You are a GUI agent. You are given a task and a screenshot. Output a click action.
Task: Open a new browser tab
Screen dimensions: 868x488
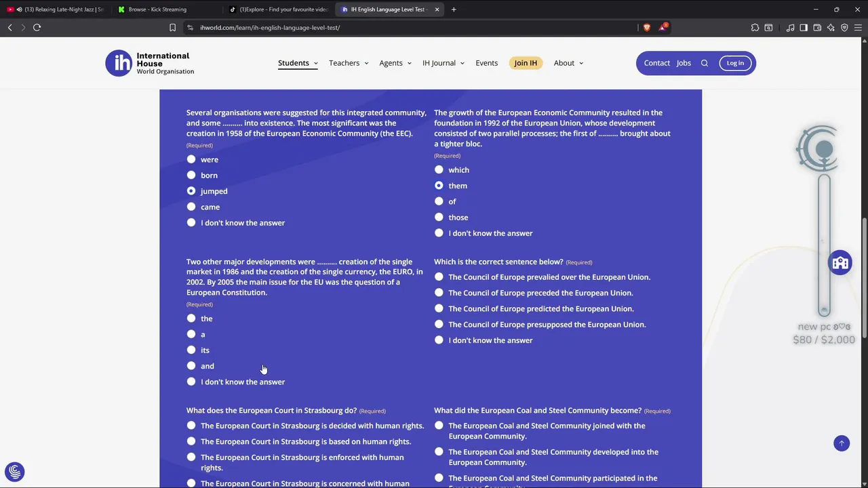454,9
